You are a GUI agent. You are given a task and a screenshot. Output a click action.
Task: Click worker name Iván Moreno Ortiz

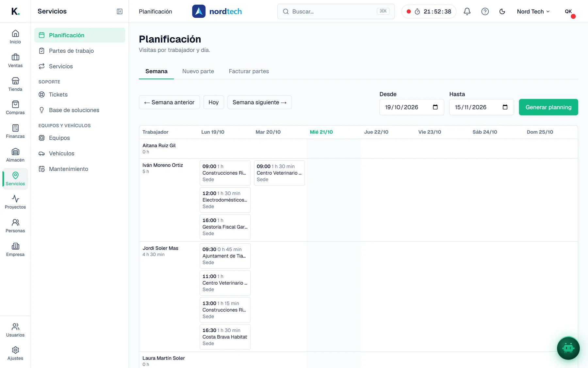[163, 165]
